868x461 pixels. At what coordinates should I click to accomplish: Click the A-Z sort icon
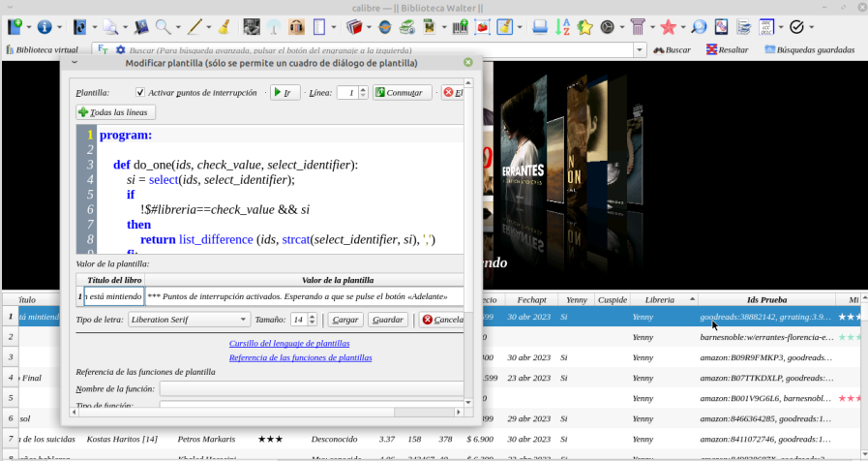[x=562, y=26]
